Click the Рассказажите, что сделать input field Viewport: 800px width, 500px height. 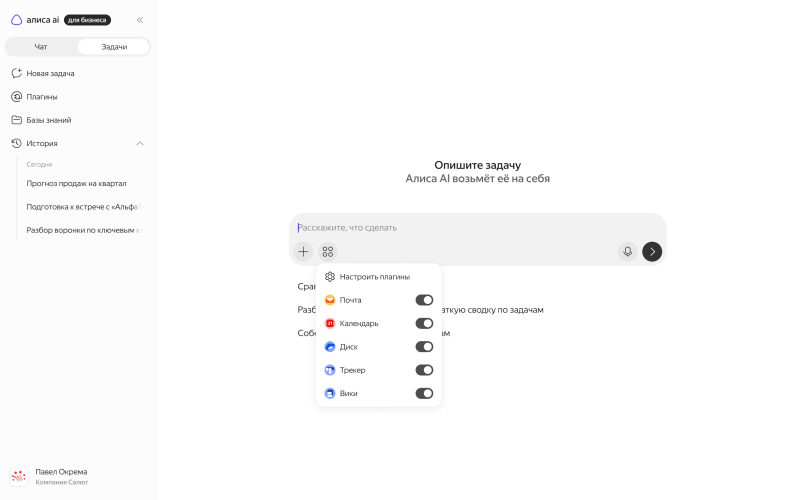(478, 228)
